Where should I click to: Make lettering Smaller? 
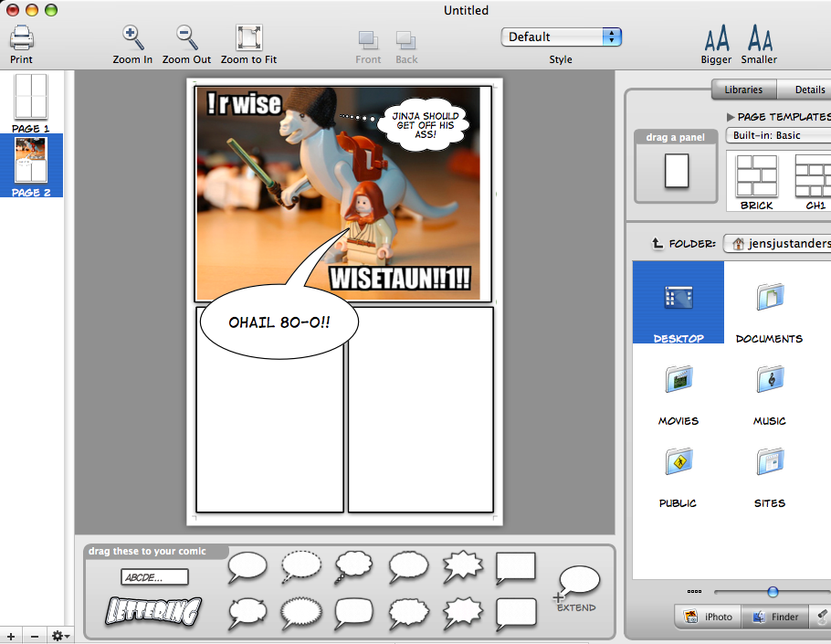pyautogui.click(x=760, y=38)
